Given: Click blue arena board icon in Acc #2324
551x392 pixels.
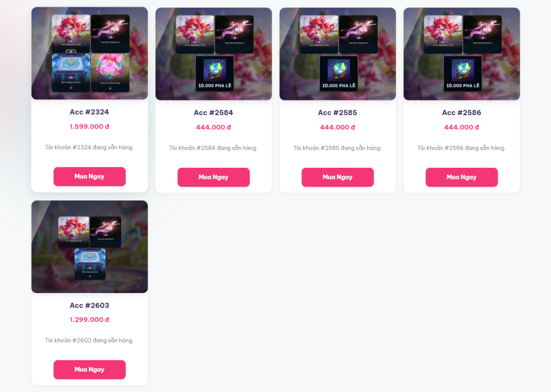Looking at the screenshot, I should pyautogui.click(x=71, y=73).
